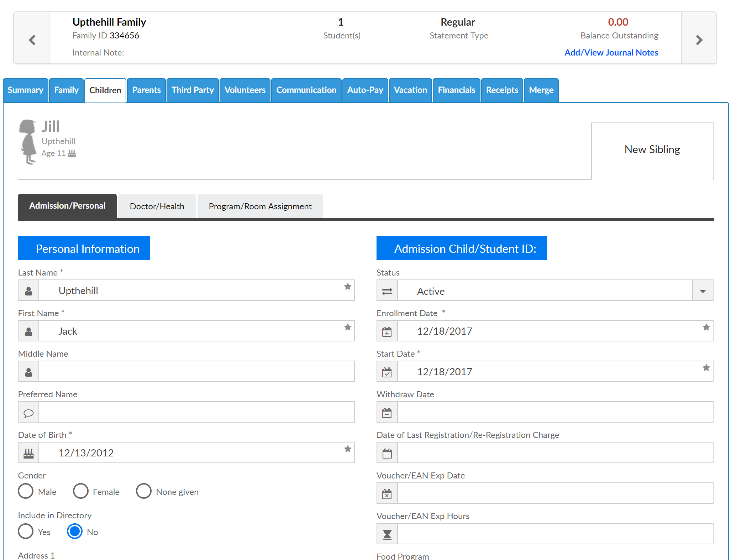
Task: Click the New Sibling button
Action: pyautogui.click(x=652, y=150)
